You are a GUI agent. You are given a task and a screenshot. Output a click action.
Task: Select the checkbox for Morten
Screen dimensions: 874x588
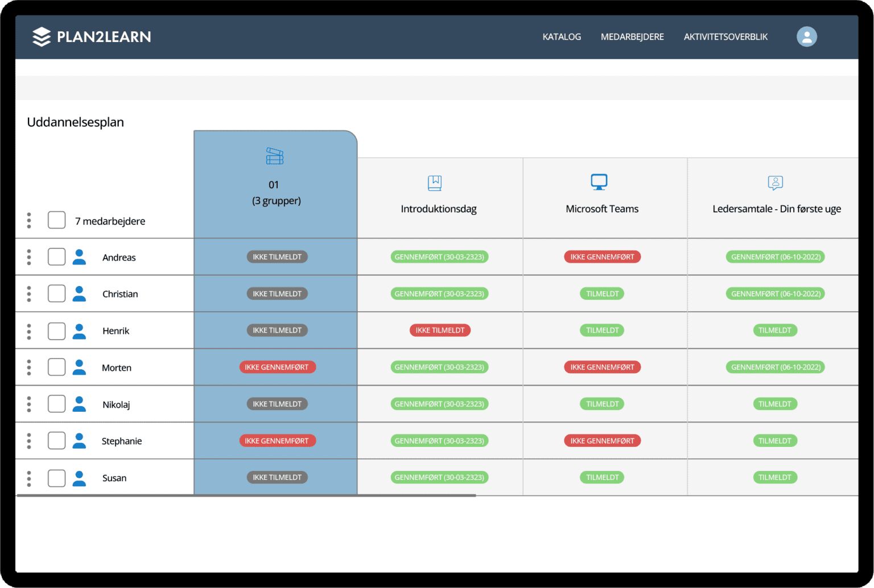click(57, 367)
